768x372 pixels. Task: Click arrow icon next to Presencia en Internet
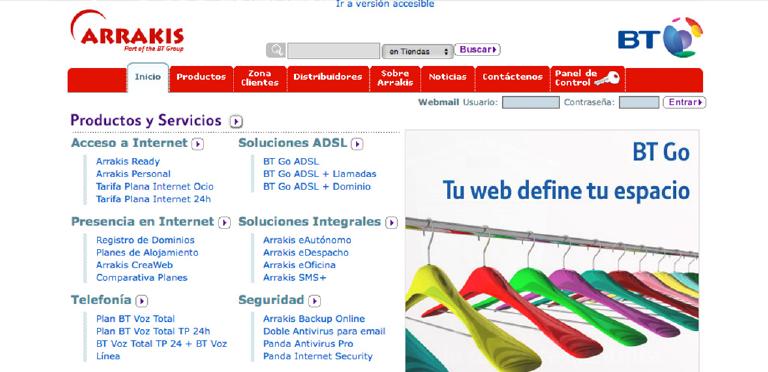(224, 223)
